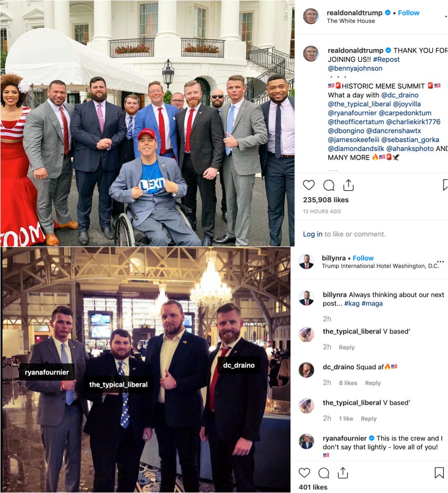Click the Log in link
This screenshot has width=448, height=493.
[x=313, y=234]
